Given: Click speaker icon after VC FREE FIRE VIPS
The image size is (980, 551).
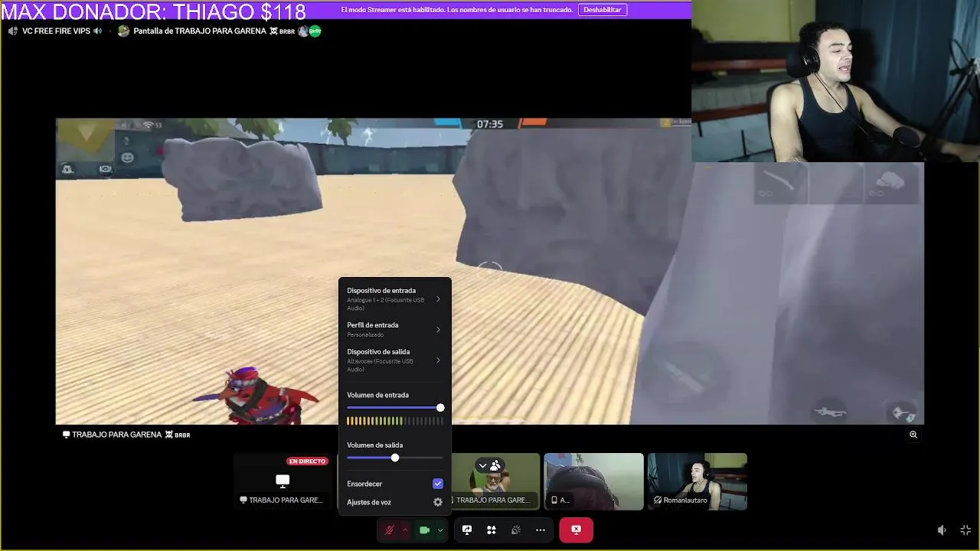Looking at the screenshot, I should 97,31.
